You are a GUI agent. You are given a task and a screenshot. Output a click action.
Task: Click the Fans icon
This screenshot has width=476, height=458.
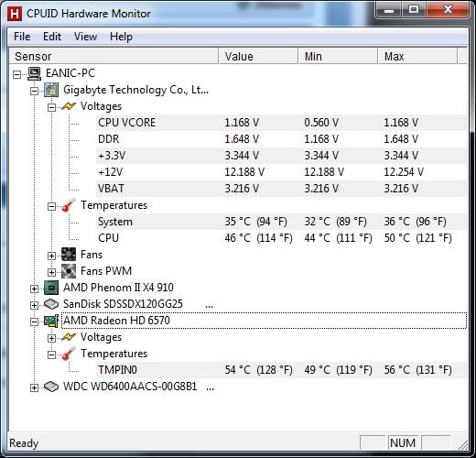click(x=69, y=255)
